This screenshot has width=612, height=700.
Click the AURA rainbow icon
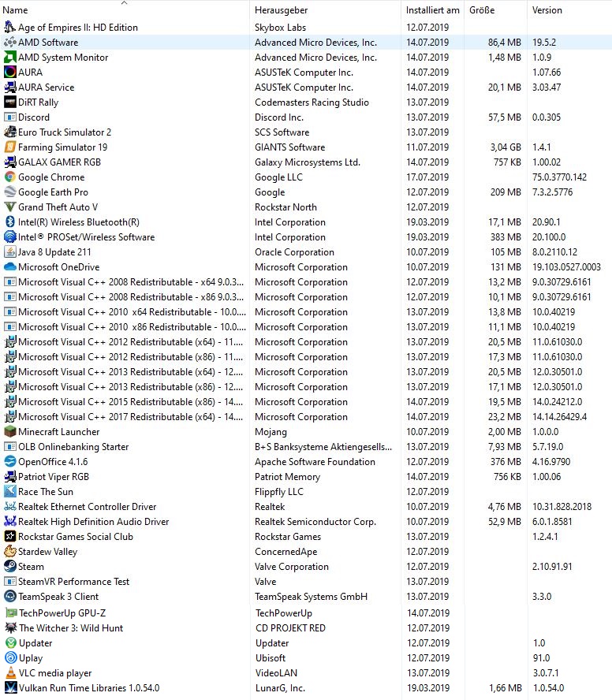[9, 73]
